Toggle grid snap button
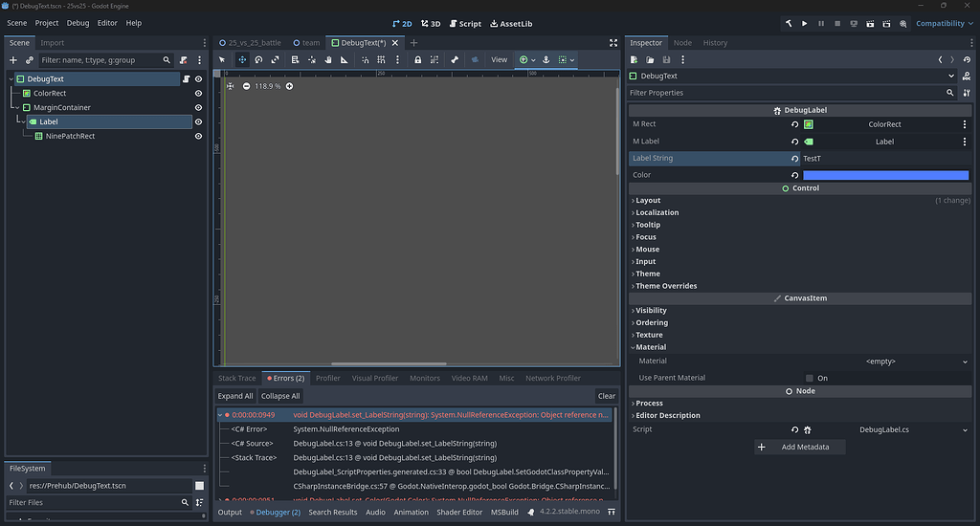Viewport: 980px width, 526px height. pyautogui.click(x=381, y=60)
